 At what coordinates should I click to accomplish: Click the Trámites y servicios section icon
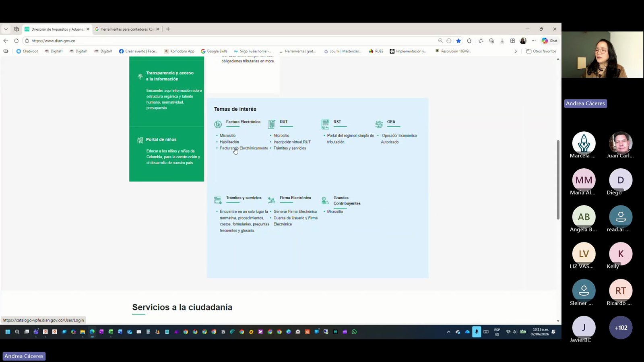pyautogui.click(x=218, y=200)
